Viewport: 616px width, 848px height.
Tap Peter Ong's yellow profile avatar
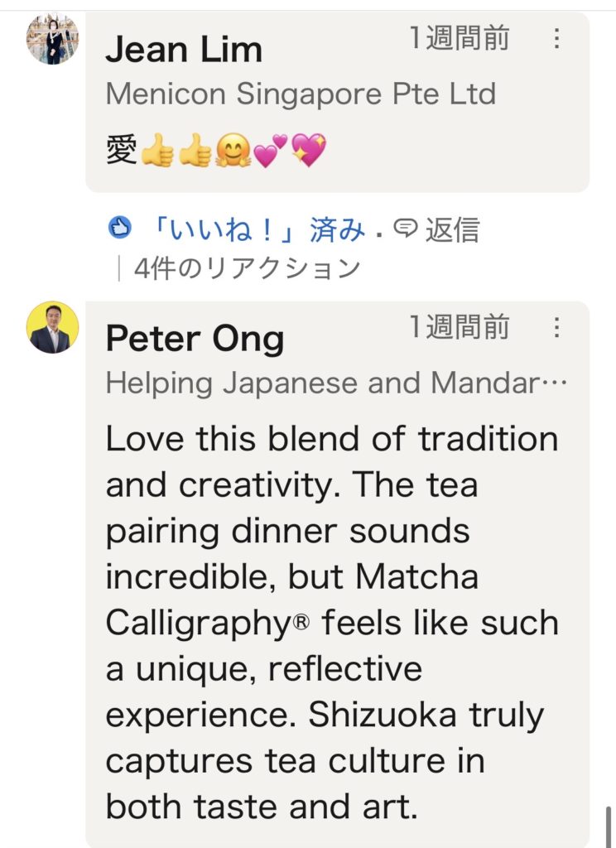click(52, 328)
